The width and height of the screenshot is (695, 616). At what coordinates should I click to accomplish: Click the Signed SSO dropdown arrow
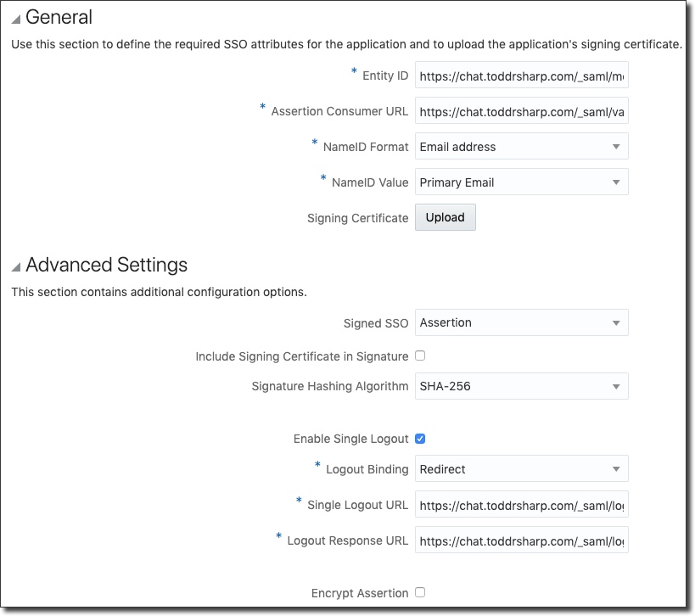pyautogui.click(x=616, y=322)
